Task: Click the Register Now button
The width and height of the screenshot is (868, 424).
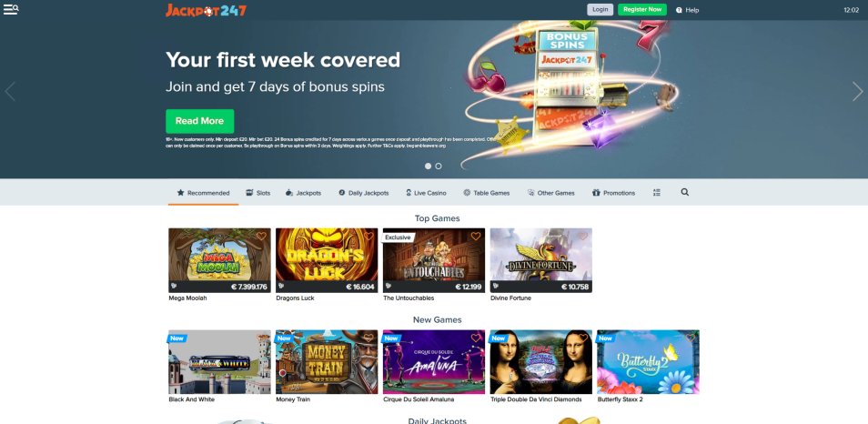Action: (x=642, y=9)
